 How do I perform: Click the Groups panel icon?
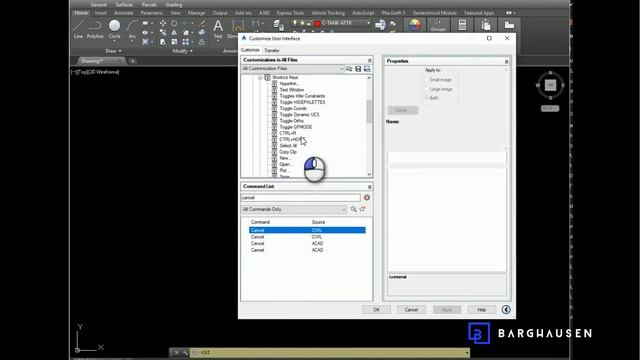coord(438,25)
